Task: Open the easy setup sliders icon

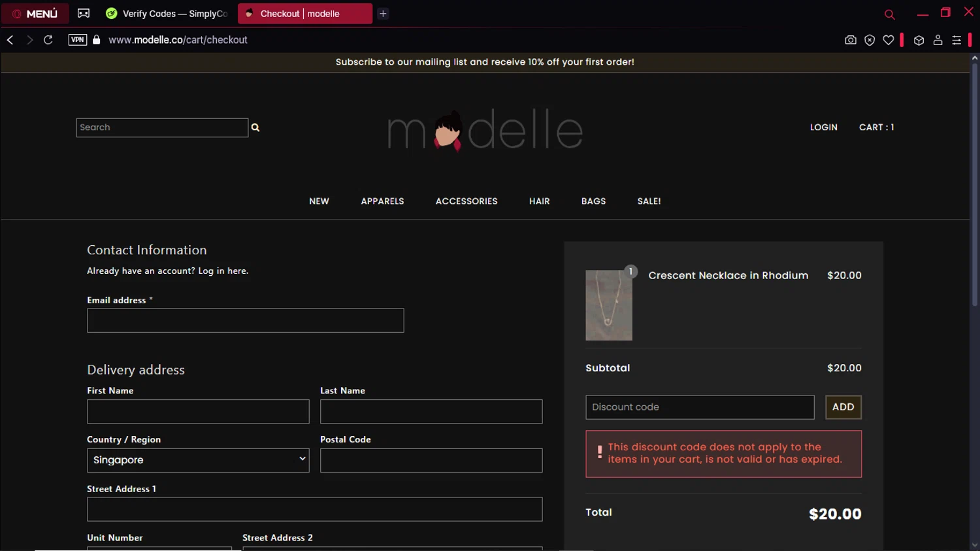Action: pos(956,40)
